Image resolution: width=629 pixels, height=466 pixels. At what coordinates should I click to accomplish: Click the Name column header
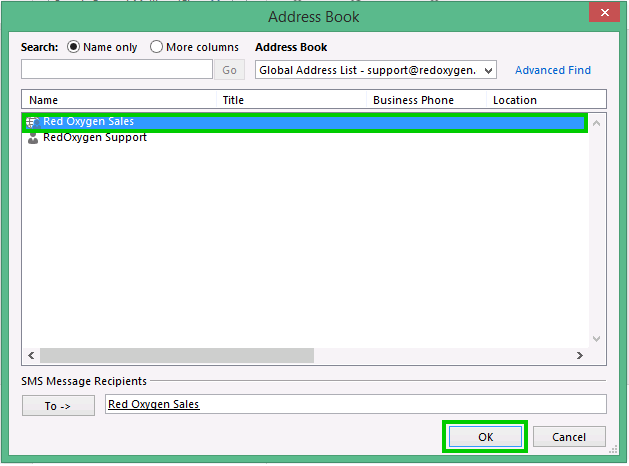pos(119,100)
